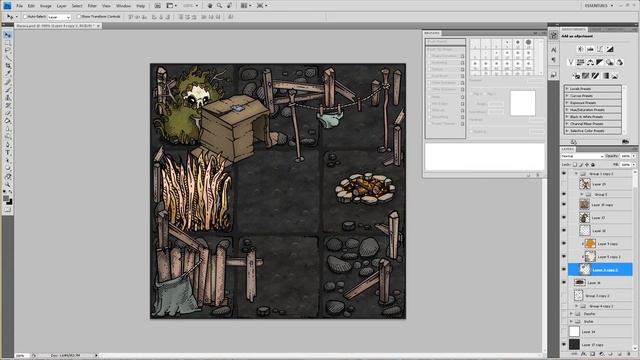Image resolution: width=640 pixels, height=360 pixels.
Task: Close the open document tab
Action: coord(98,26)
